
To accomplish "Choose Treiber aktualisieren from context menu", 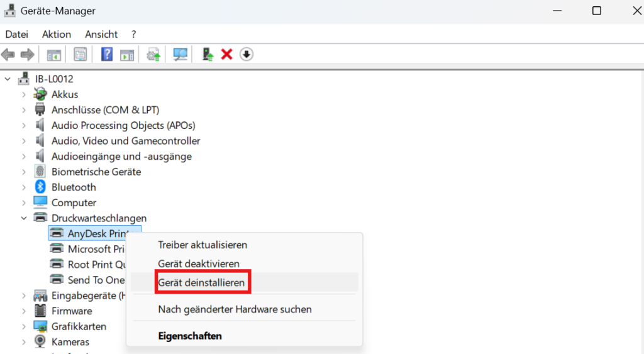I will point(245,245).
